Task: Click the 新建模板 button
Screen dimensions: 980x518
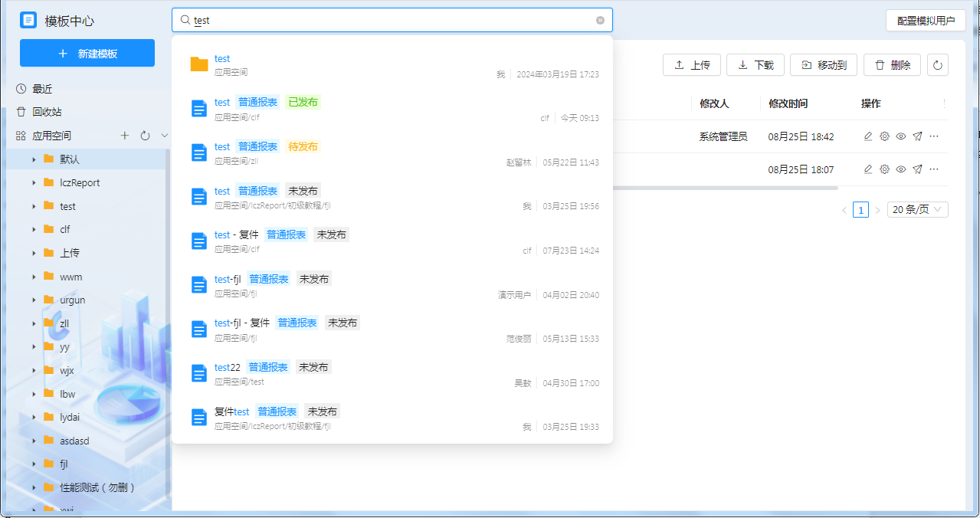Action: pyautogui.click(x=87, y=54)
